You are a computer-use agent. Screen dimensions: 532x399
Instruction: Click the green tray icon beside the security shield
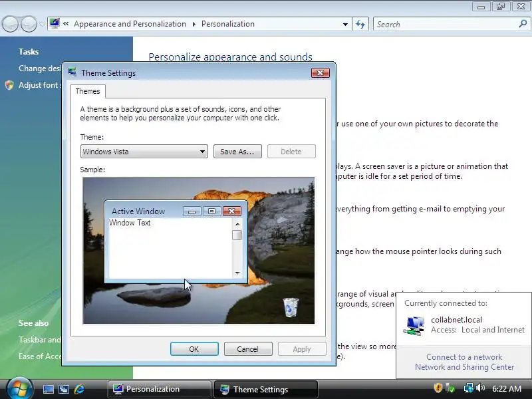point(450,388)
